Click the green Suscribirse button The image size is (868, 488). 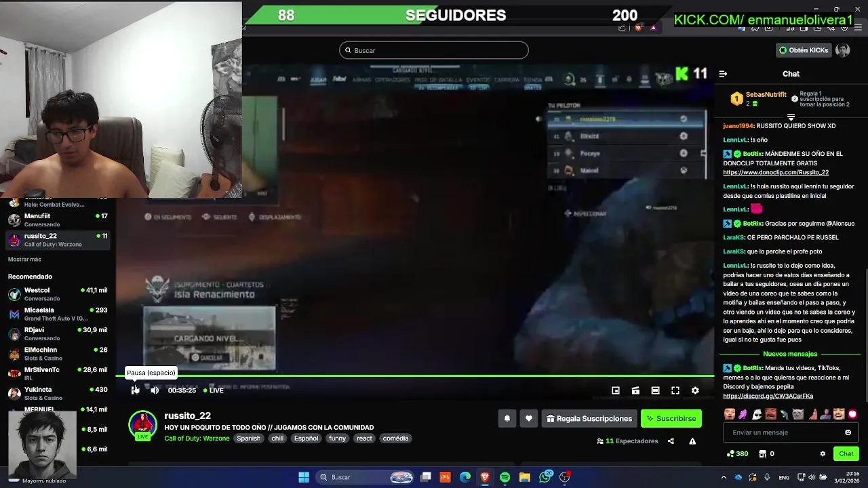click(x=671, y=419)
